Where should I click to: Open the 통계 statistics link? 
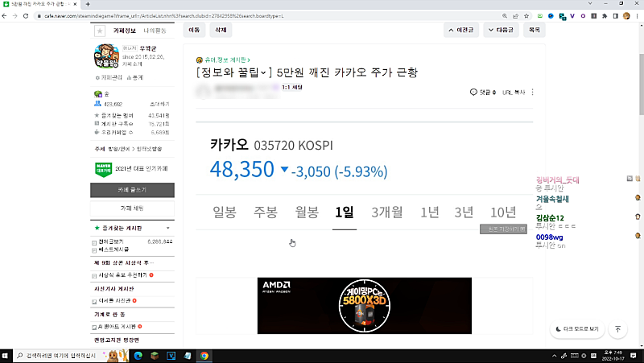[135, 77]
